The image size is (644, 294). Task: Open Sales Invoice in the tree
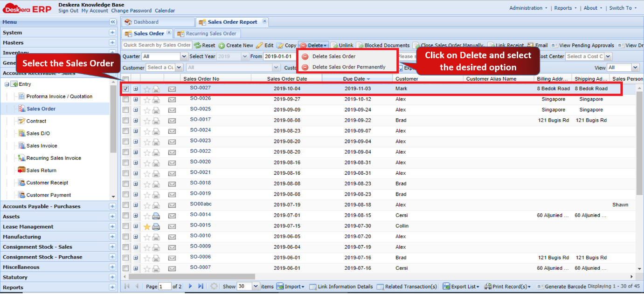42,146
